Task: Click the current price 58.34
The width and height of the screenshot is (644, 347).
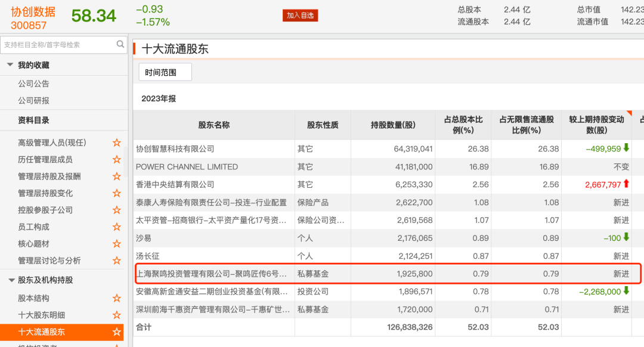Action: (94, 16)
